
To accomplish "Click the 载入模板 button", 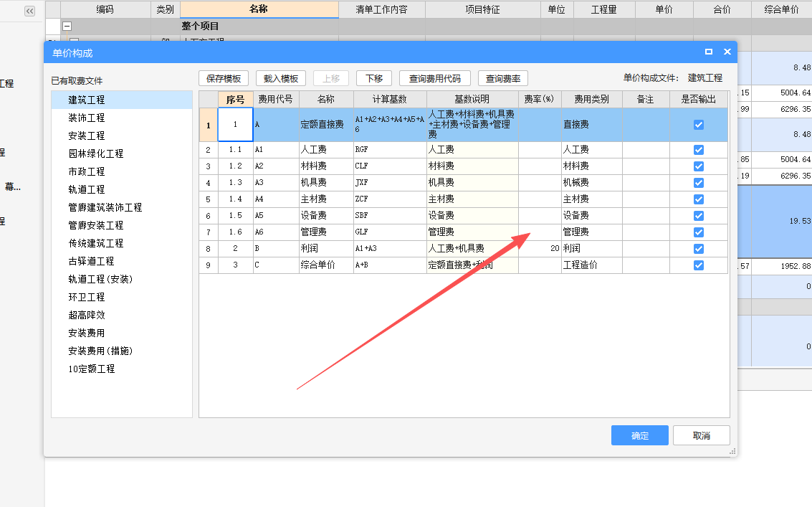I will [281, 78].
